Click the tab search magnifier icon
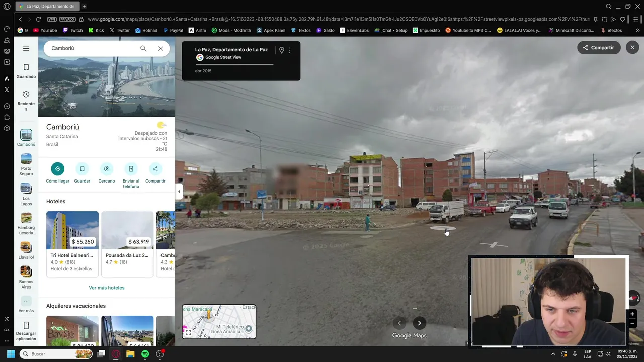 [x=608, y=6]
